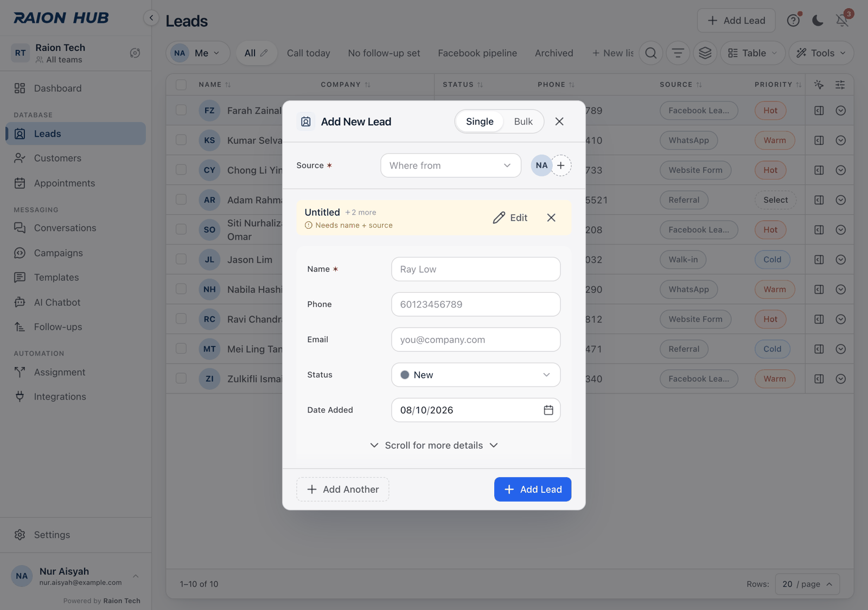868x610 pixels.
Task: Click the sparkle cursor icon in table header
Action: point(819,85)
